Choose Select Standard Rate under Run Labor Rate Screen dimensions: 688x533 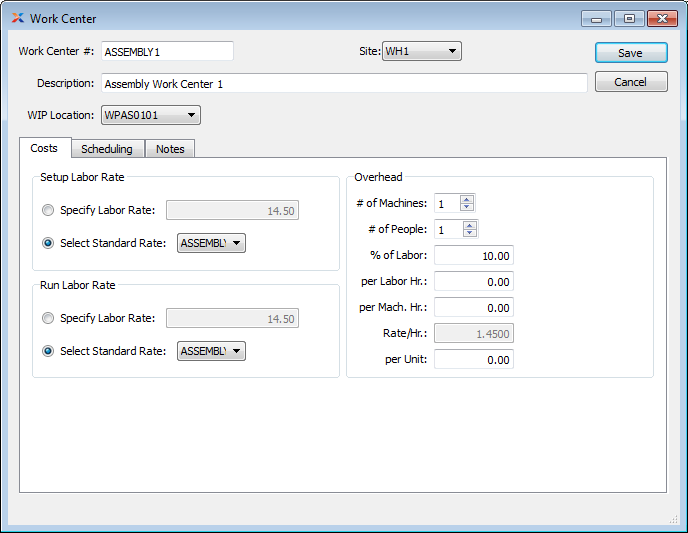click(49, 351)
